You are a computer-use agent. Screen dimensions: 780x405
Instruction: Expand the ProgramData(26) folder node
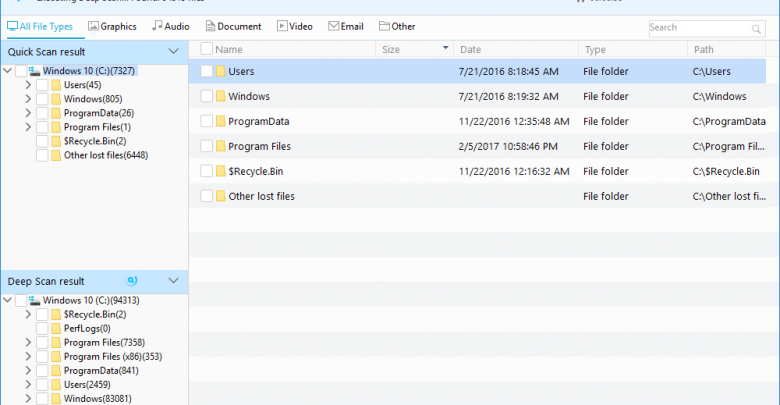(28, 113)
